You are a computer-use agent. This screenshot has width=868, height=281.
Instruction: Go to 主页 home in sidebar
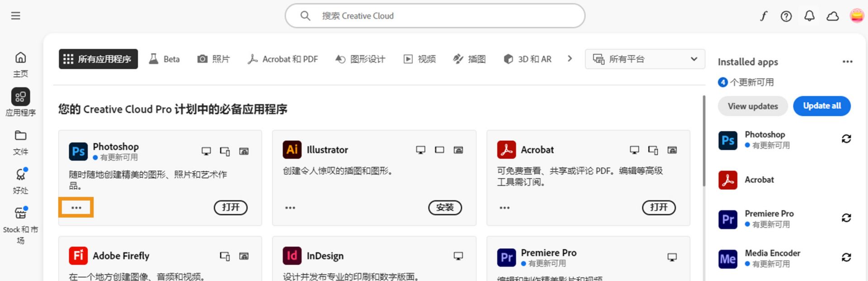(x=20, y=64)
